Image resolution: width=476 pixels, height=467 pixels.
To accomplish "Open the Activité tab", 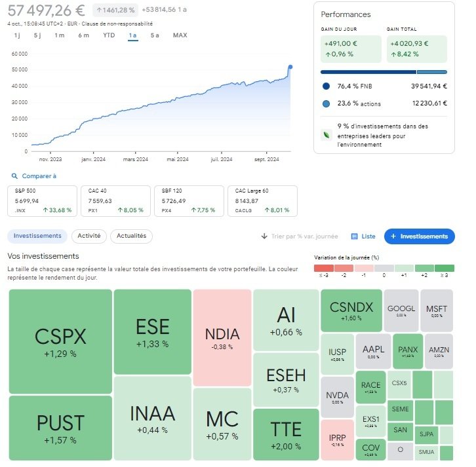I will 89,236.
